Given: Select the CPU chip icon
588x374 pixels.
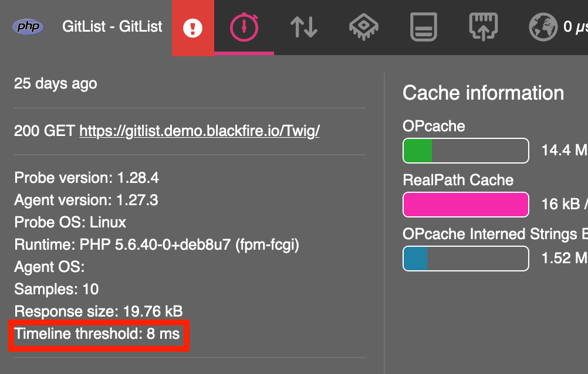Looking at the screenshot, I should 363,27.
